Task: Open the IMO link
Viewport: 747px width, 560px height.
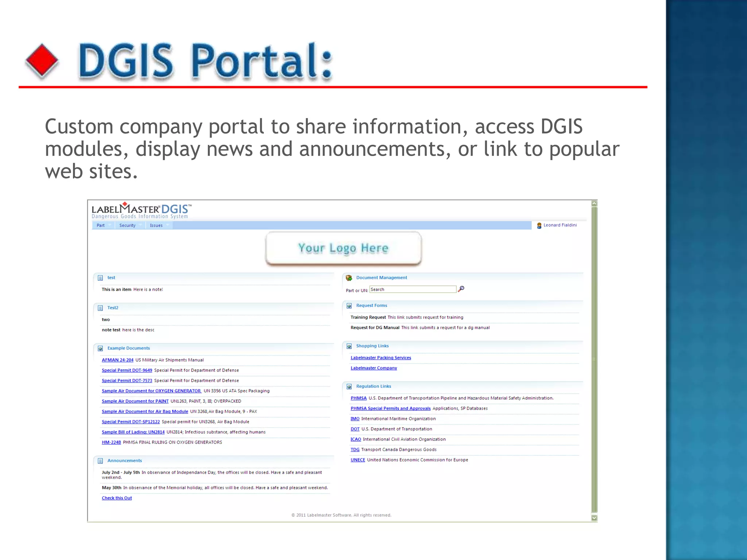Action: click(x=355, y=419)
